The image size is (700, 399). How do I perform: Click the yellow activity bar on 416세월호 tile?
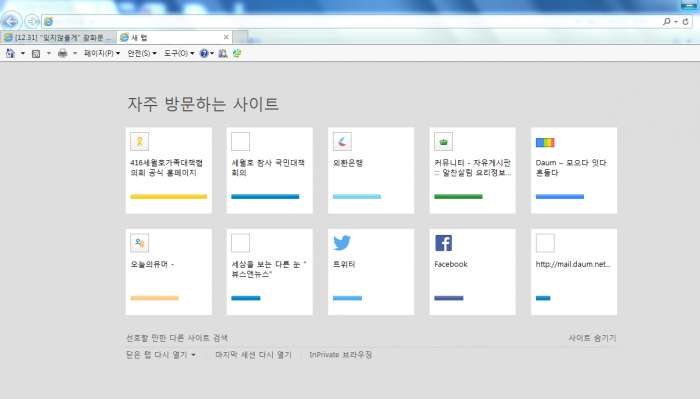coord(169,196)
